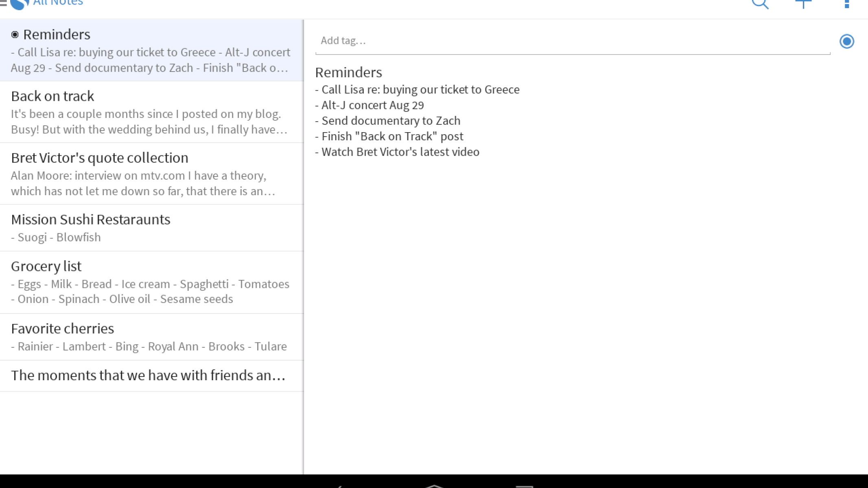Select the Back on track note
The height and width of the screenshot is (488, 868).
[151, 112]
